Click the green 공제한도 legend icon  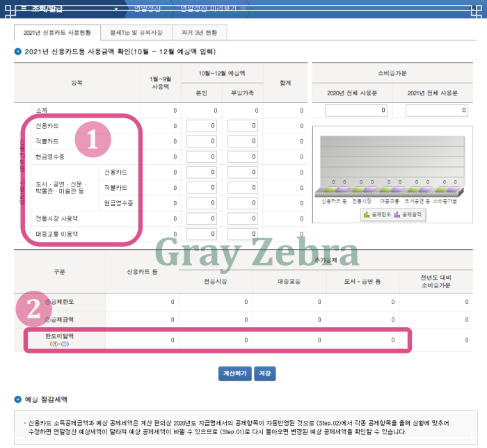pos(367,214)
